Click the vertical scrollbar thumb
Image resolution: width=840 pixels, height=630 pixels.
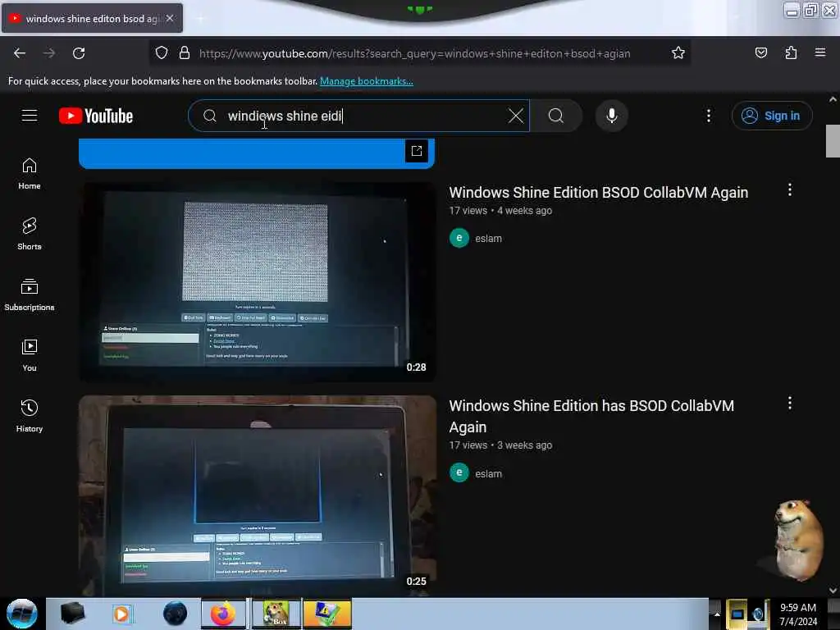point(833,141)
